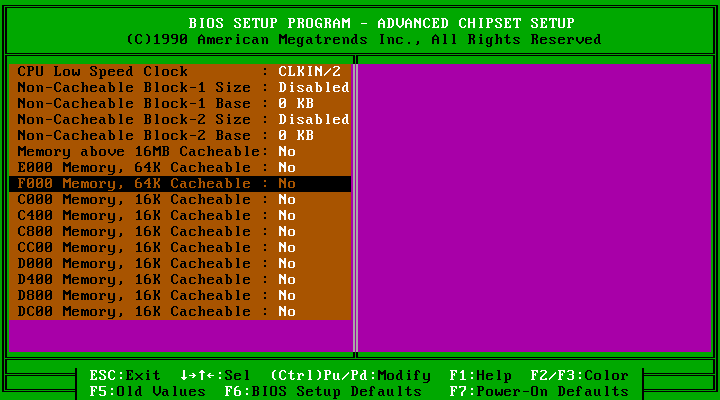The width and height of the screenshot is (720, 400).
Task: Click highlighted F000 Memory, 64K Cacheable row
Action: 180,184
